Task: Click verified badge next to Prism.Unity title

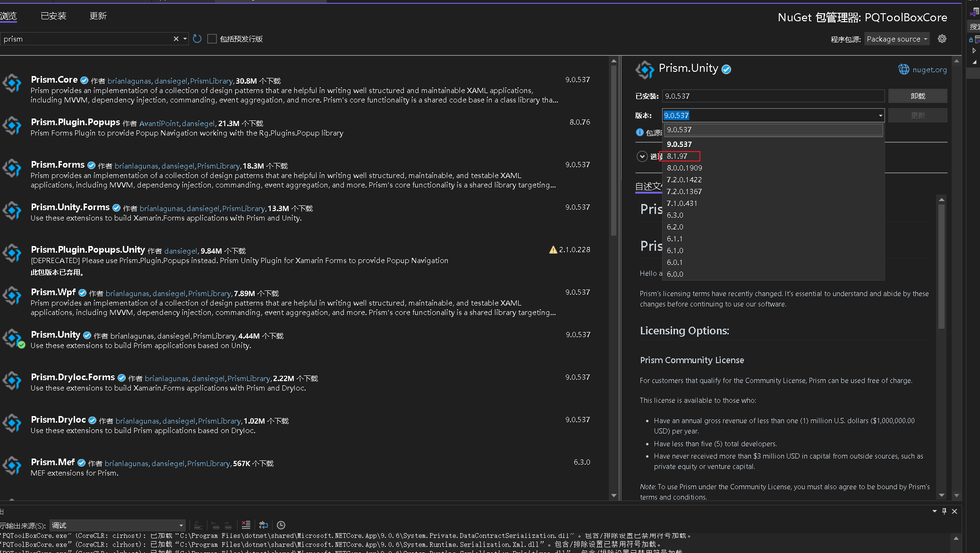Action: 726,69
